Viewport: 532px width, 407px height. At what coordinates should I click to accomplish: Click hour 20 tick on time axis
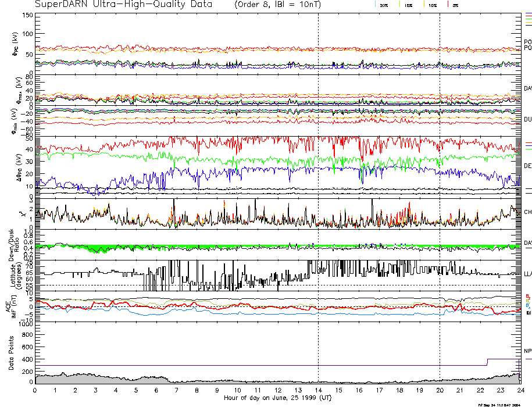pos(440,391)
